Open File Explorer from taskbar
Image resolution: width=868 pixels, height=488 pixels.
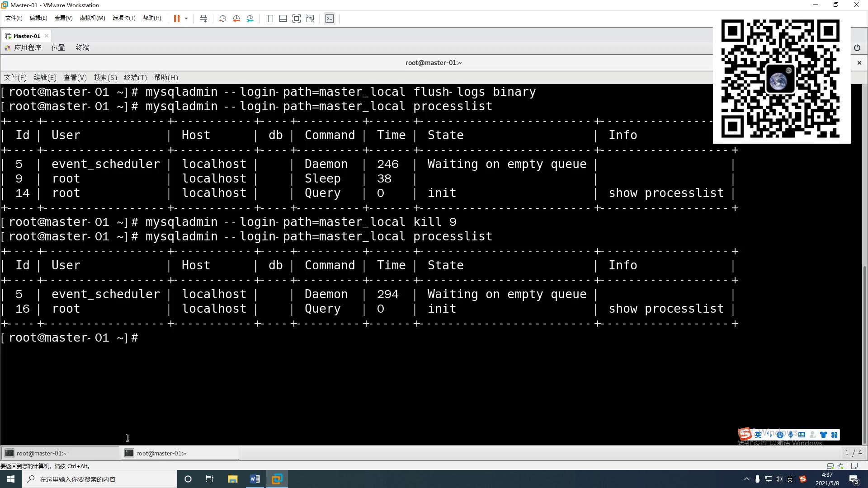(x=232, y=479)
